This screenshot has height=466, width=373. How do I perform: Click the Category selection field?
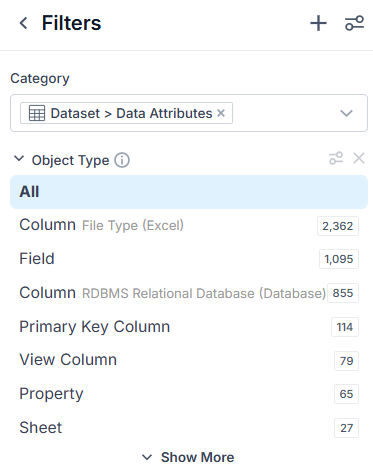click(189, 113)
